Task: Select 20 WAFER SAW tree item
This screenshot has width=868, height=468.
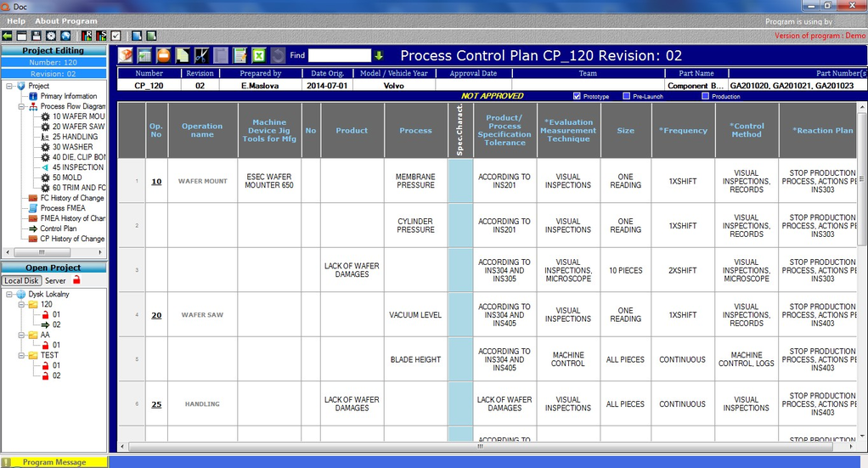Action: [x=79, y=127]
